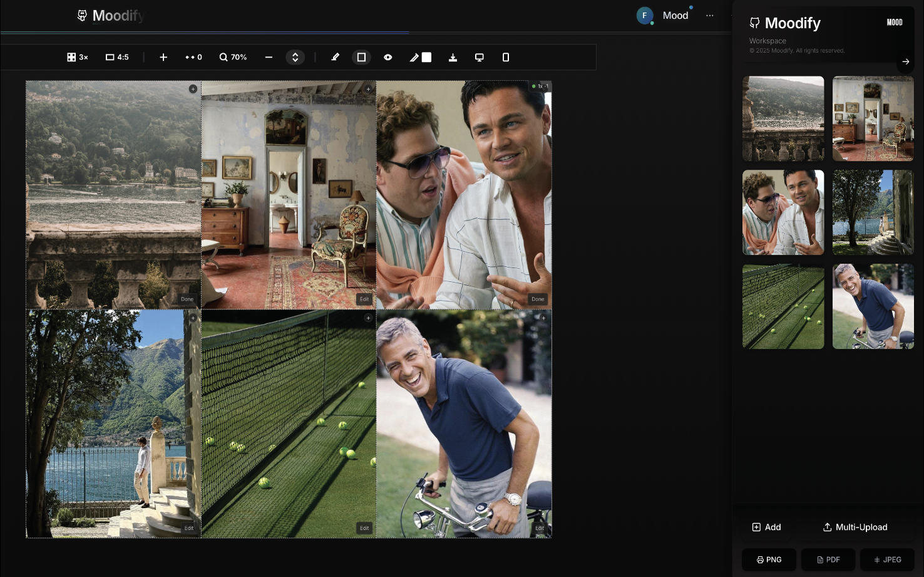The width and height of the screenshot is (924, 577).
Task: Toggle the spacing gap control showing 0
Action: (x=193, y=57)
